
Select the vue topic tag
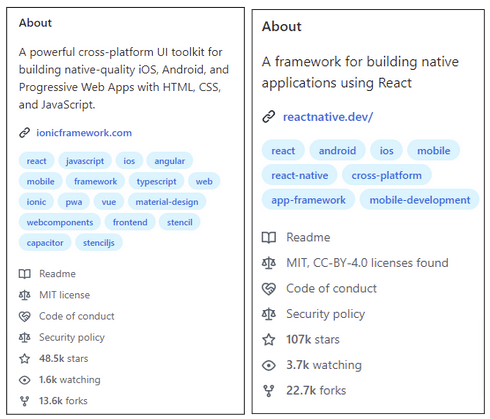(109, 202)
